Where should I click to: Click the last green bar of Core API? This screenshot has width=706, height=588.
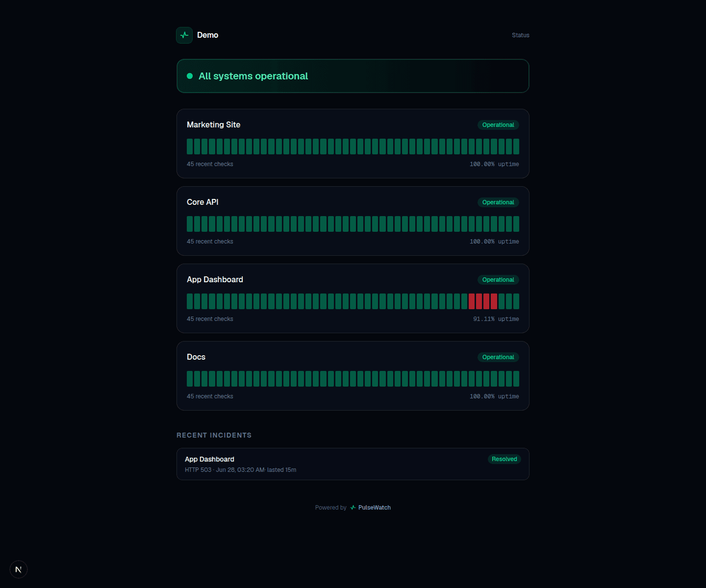(516, 224)
